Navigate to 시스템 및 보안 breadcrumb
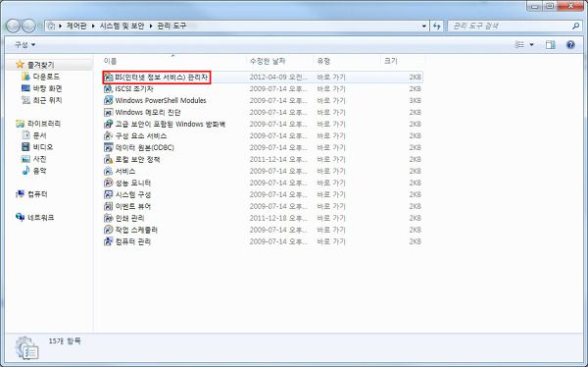The height and width of the screenshot is (367, 588). (122, 26)
